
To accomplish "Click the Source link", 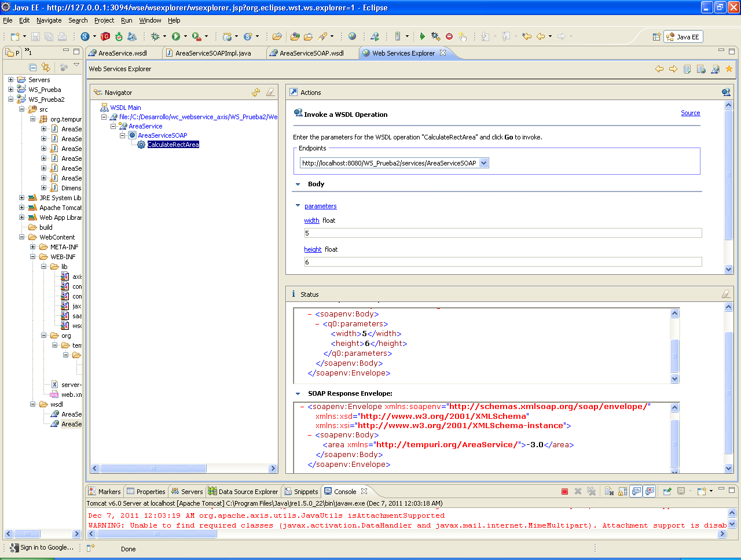I will pyautogui.click(x=691, y=113).
